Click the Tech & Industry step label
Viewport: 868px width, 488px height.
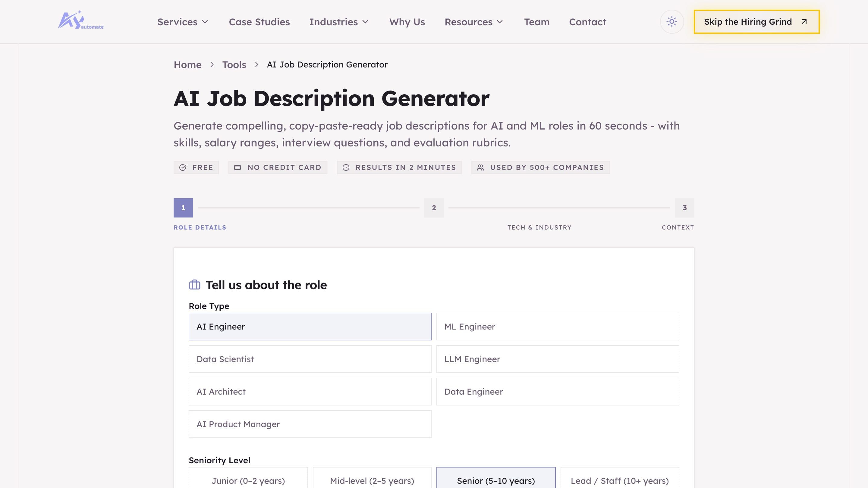pos(539,227)
